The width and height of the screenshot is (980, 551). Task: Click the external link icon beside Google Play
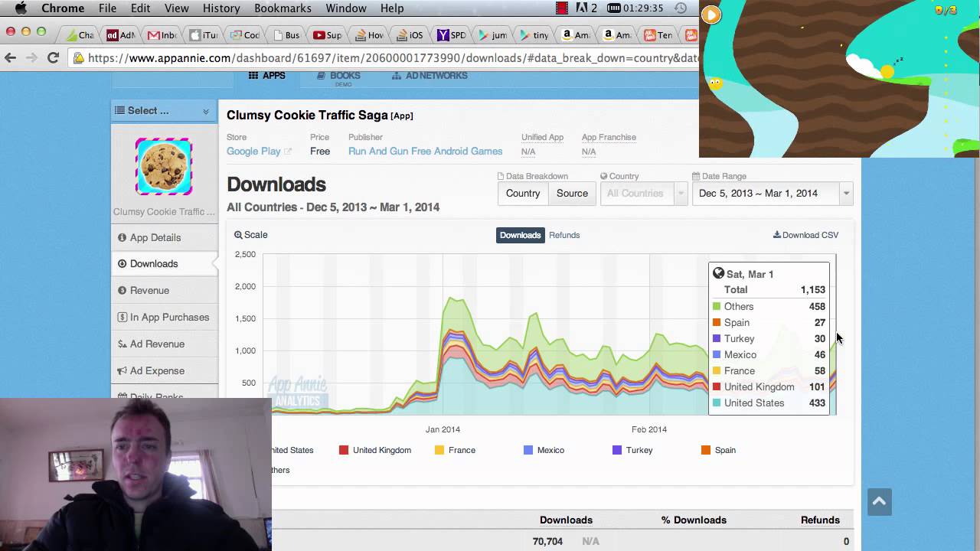[288, 152]
